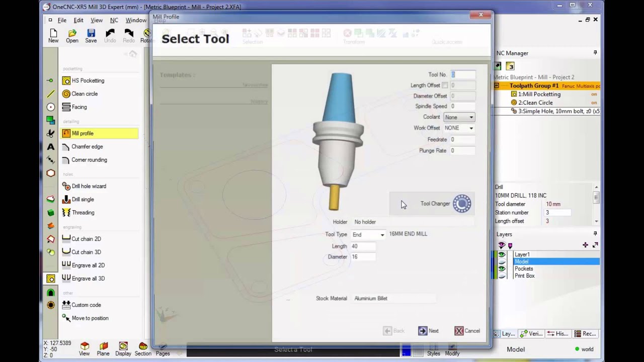Click the tool Length field showing 40
Viewport: 644px width, 362px height.
pos(363,246)
